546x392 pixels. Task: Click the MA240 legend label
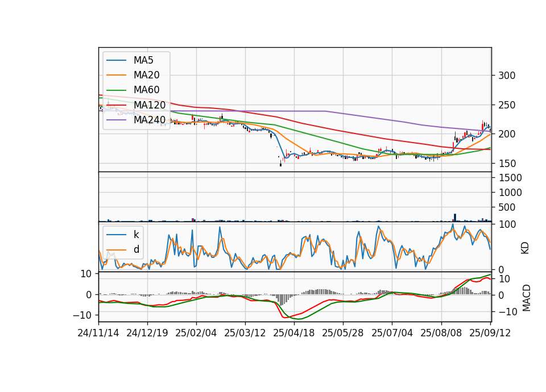click(150, 120)
